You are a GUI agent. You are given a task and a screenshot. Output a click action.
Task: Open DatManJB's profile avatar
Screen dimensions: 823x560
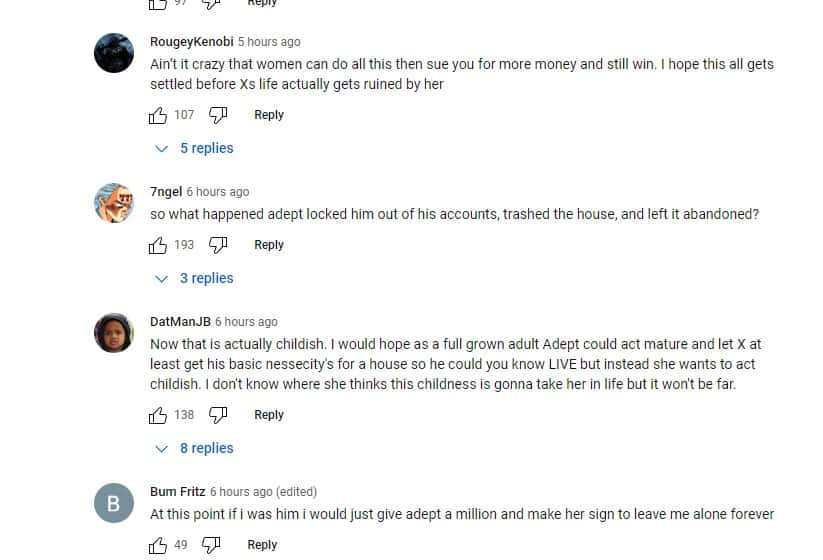(x=113, y=333)
